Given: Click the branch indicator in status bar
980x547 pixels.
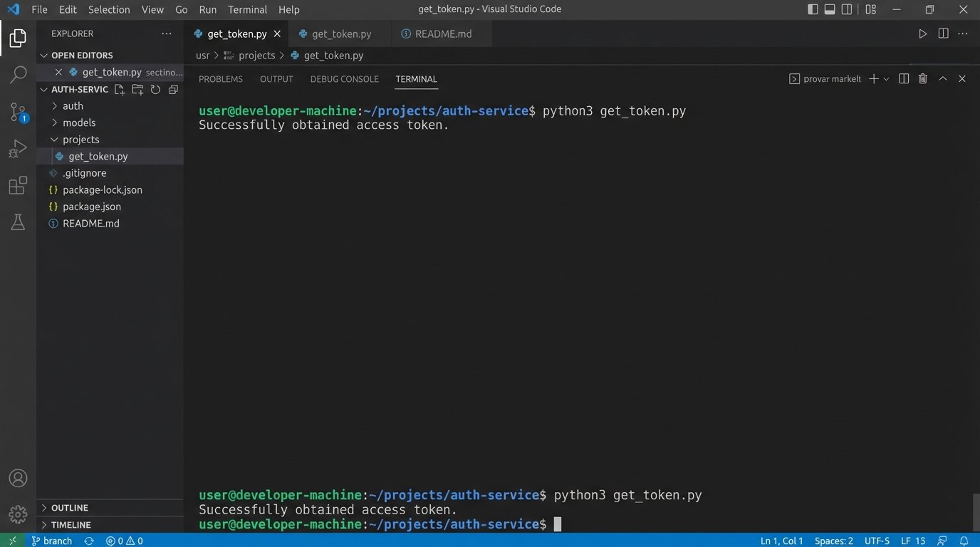Looking at the screenshot, I should 52,541.
